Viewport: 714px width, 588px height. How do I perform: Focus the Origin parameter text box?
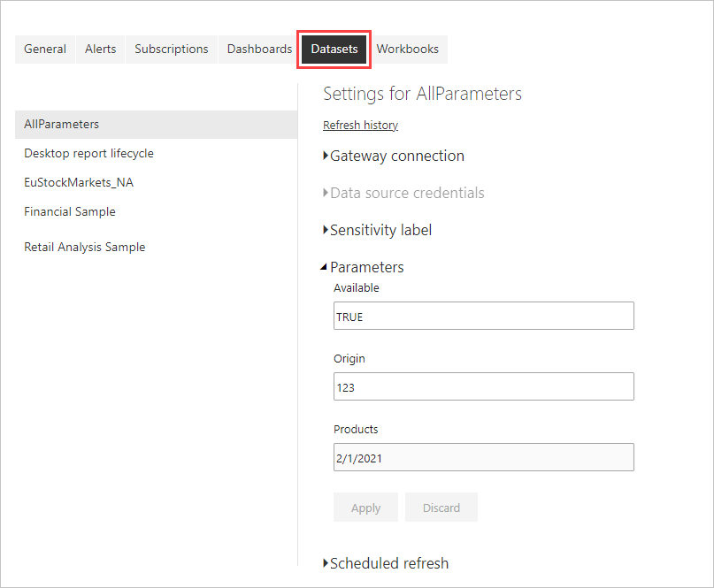(483, 387)
